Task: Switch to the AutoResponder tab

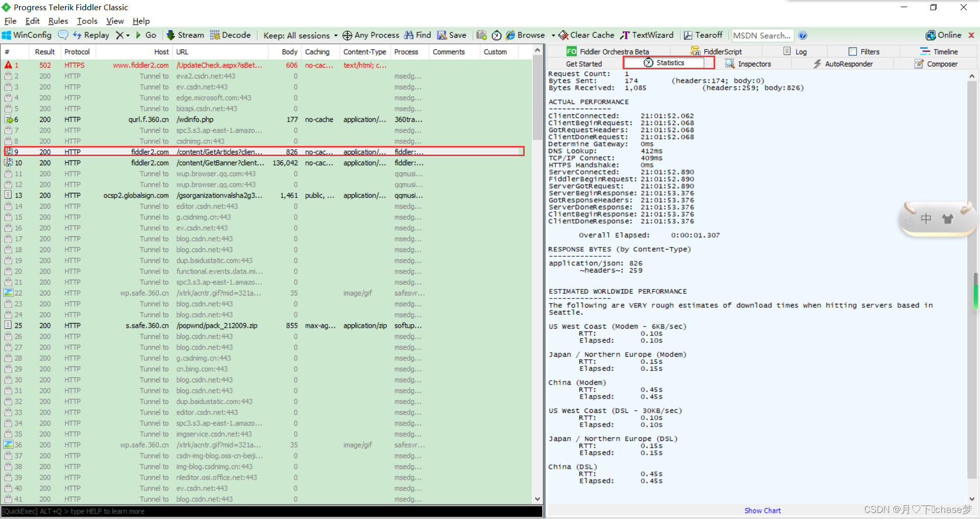Action: coord(843,64)
